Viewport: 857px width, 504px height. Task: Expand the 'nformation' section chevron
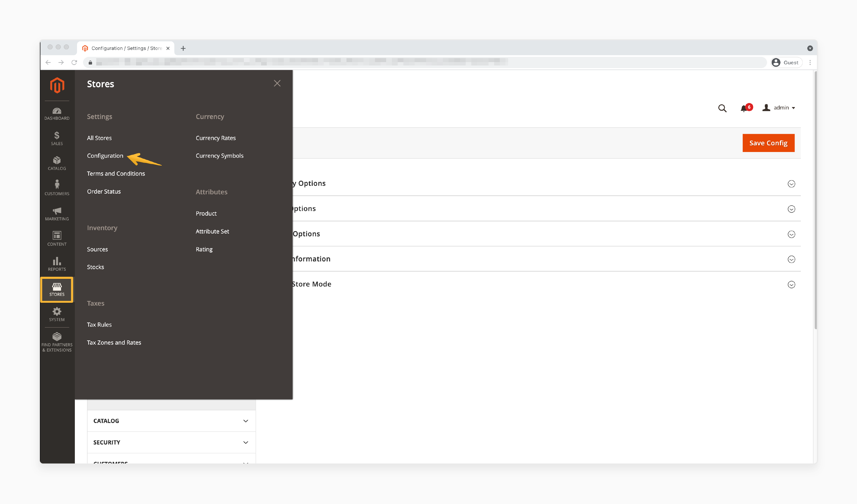coord(791,259)
